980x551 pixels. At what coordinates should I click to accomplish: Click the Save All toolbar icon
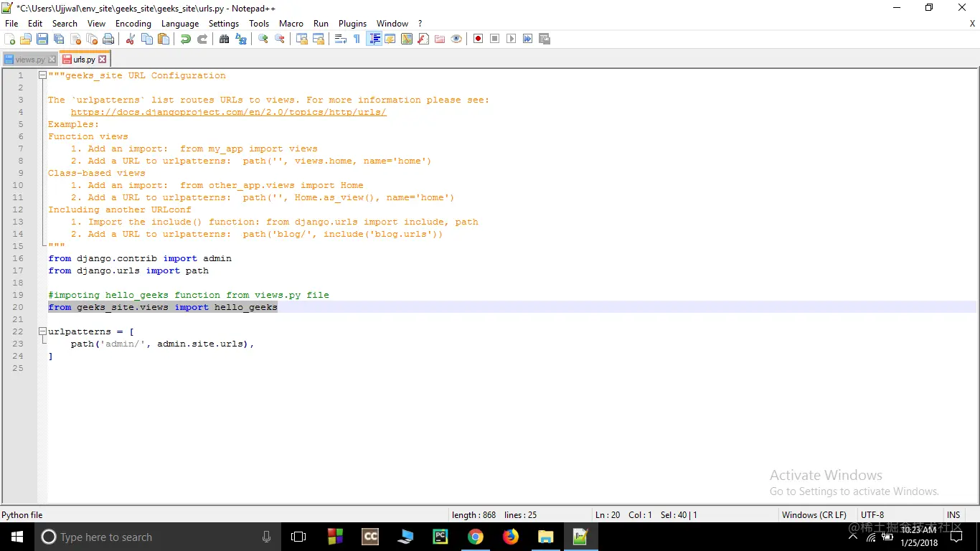point(59,39)
